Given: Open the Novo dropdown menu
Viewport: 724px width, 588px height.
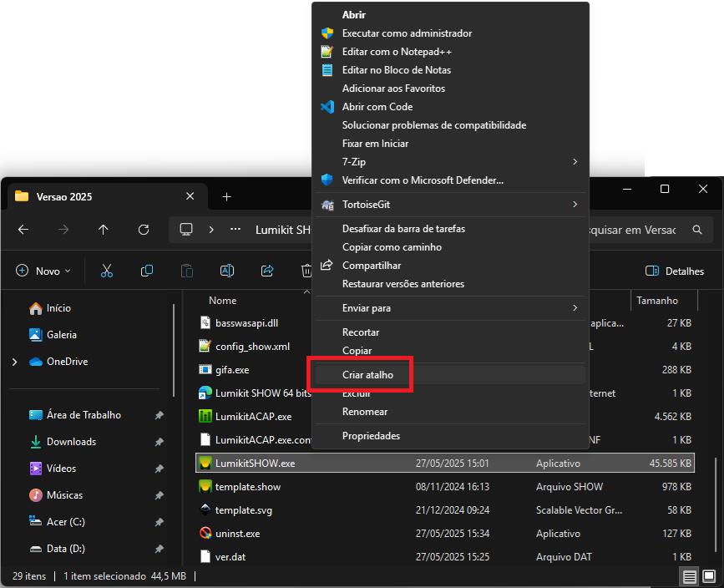Looking at the screenshot, I should pyautogui.click(x=43, y=271).
